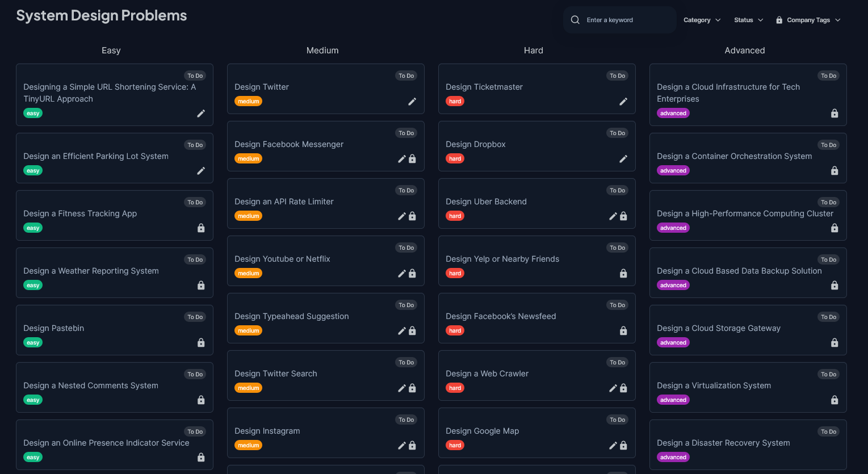The image size is (868, 474).
Task: Click the pencil icon on Design Ticketmaster card
Action: [x=623, y=102]
